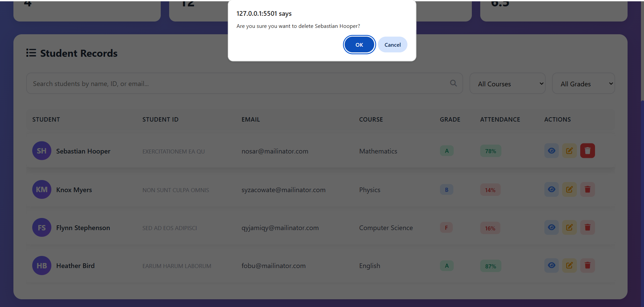
Task: Click the Student Records heading
Action: click(79, 53)
